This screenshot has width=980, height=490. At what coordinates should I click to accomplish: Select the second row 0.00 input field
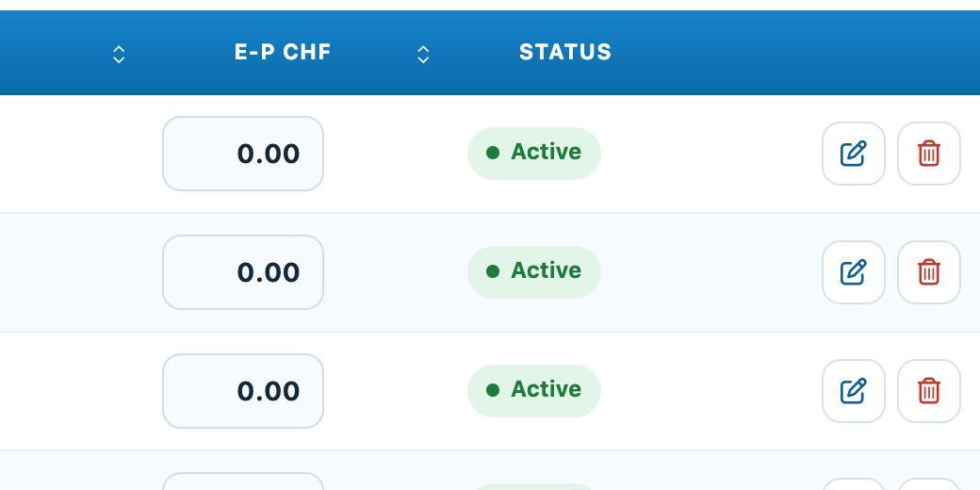coord(243,272)
